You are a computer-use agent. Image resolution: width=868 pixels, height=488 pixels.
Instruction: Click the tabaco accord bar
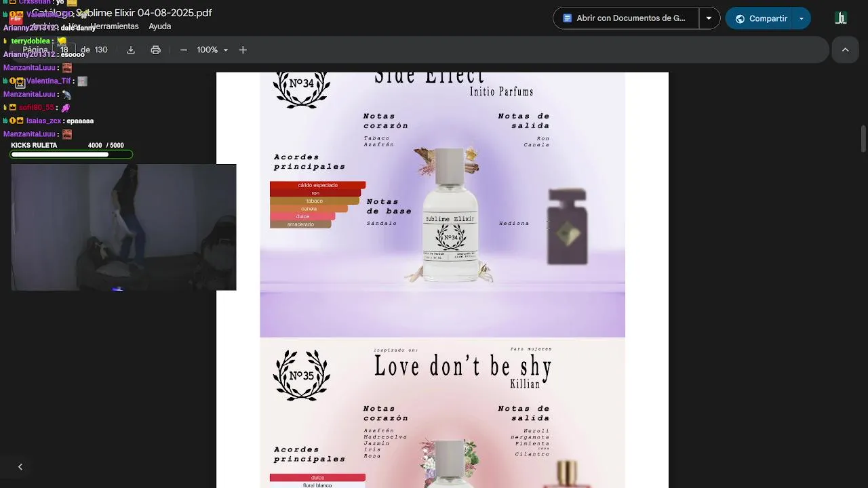tap(315, 201)
